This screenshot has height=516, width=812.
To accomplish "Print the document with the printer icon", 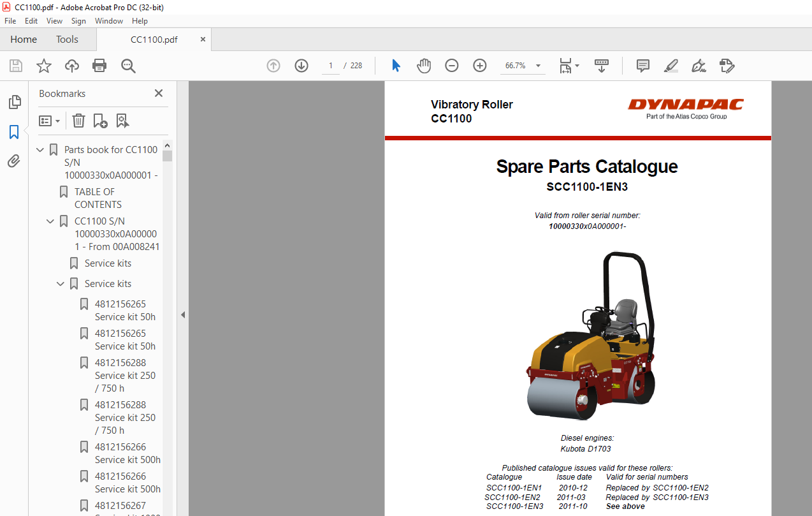I will 99,66.
